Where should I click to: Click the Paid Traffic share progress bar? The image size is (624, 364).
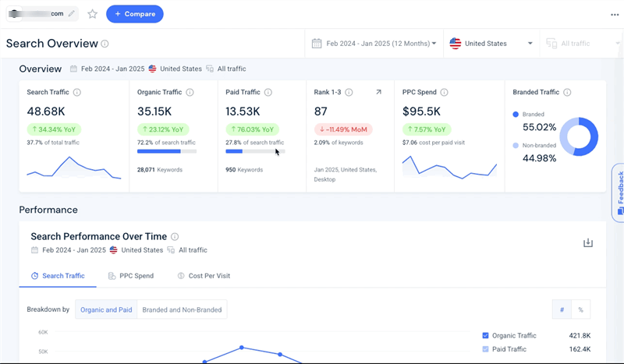coord(255,151)
